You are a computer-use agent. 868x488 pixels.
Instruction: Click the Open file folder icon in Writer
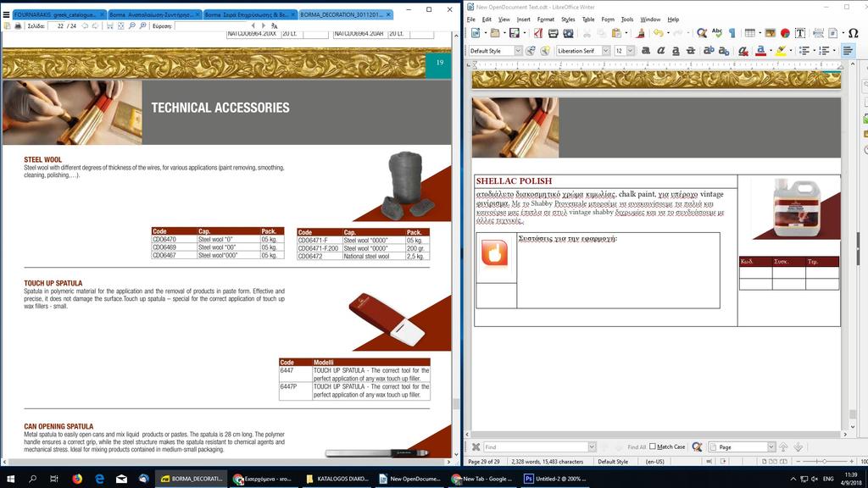tap(495, 33)
